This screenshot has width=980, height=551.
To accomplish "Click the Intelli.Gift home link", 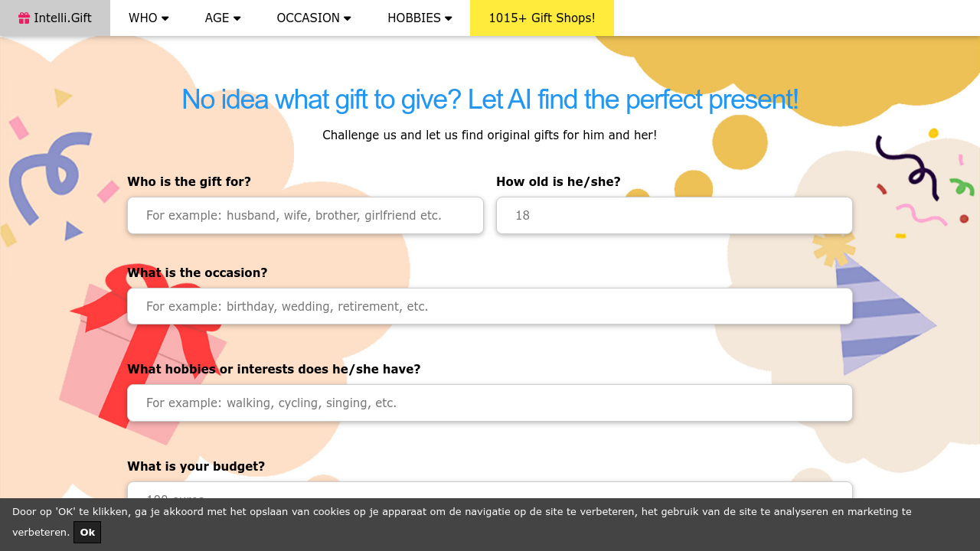I will [x=55, y=18].
